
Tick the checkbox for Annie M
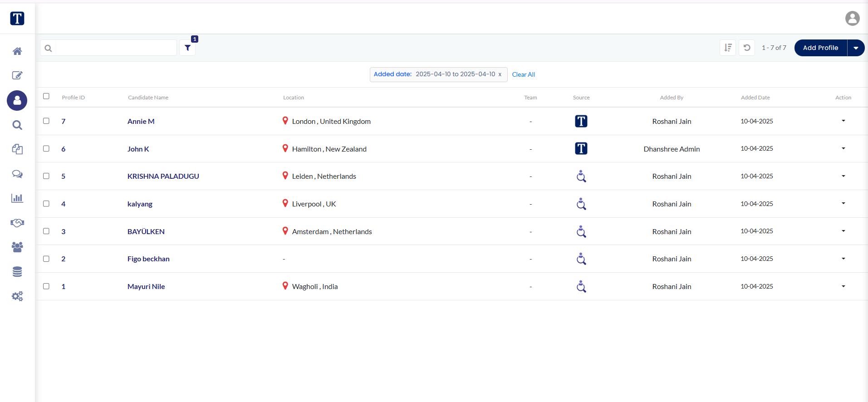[x=46, y=121]
